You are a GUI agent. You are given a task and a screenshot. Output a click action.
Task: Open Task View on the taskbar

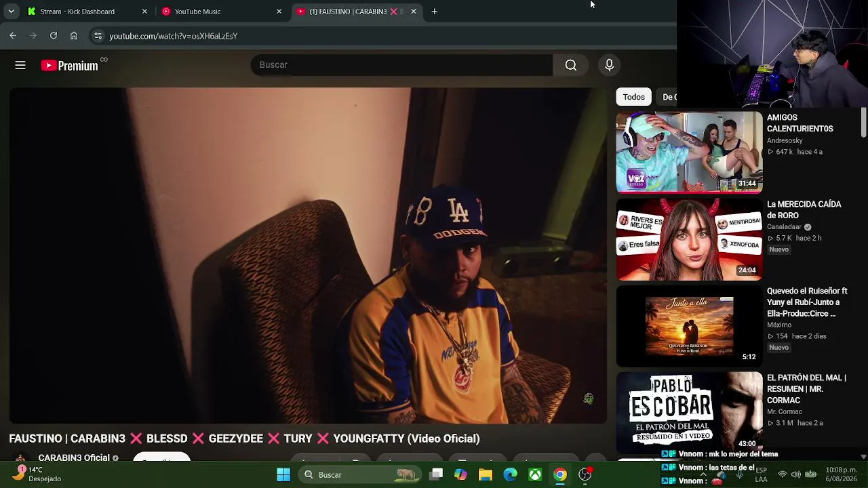437,474
